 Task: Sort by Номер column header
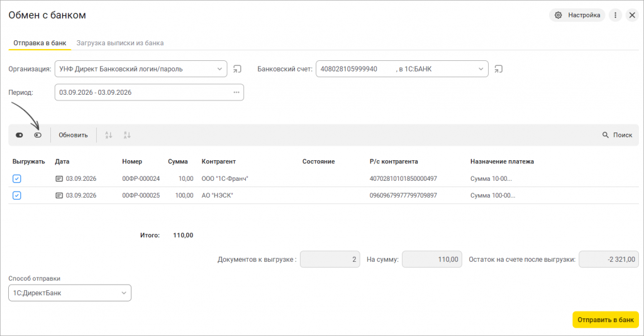(x=132, y=161)
